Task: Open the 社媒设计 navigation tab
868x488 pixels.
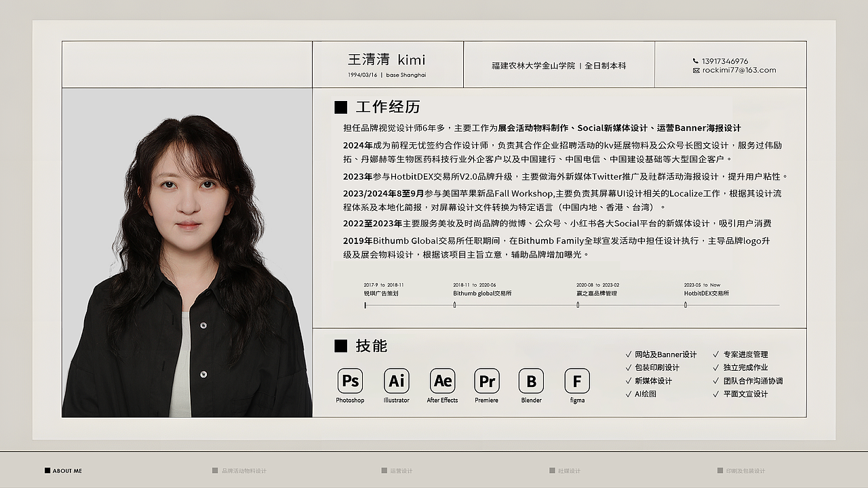Action: [565, 470]
